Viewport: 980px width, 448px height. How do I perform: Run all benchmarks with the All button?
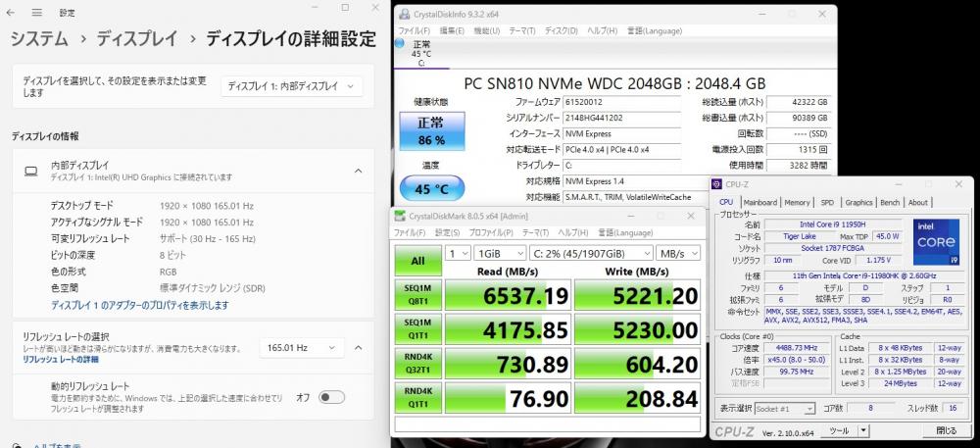pyautogui.click(x=417, y=261)
